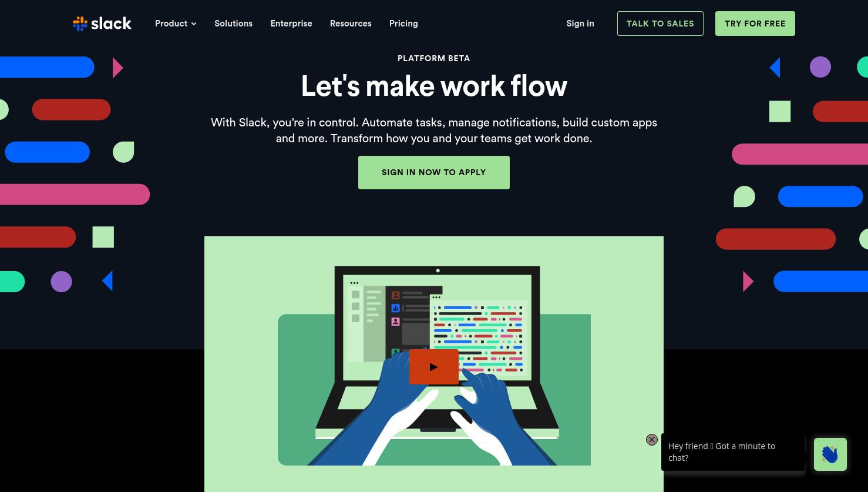Viewport: 868px width, 492px height.
Task: Open the Resources nav item
Action: [x=351, y=24]
